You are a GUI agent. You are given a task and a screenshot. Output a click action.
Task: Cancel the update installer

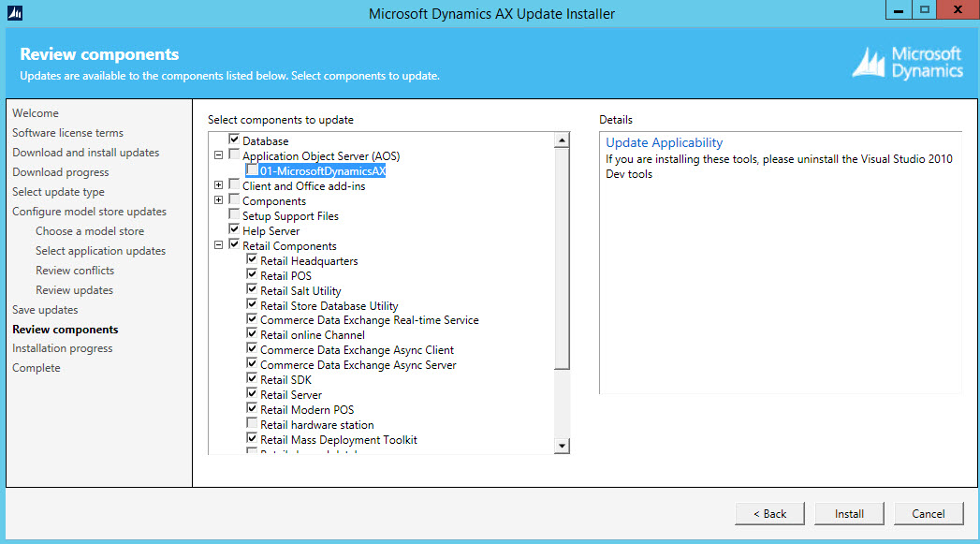(x=928, y=513)
